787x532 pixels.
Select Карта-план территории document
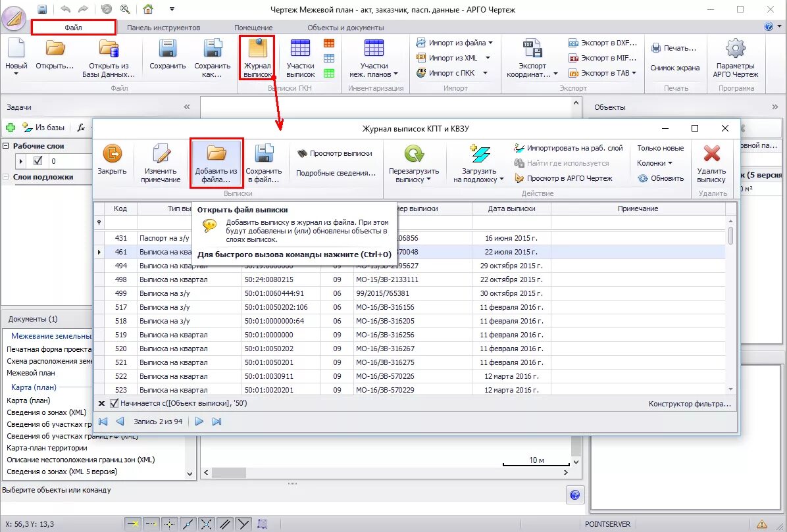click(x=47, y=448)
